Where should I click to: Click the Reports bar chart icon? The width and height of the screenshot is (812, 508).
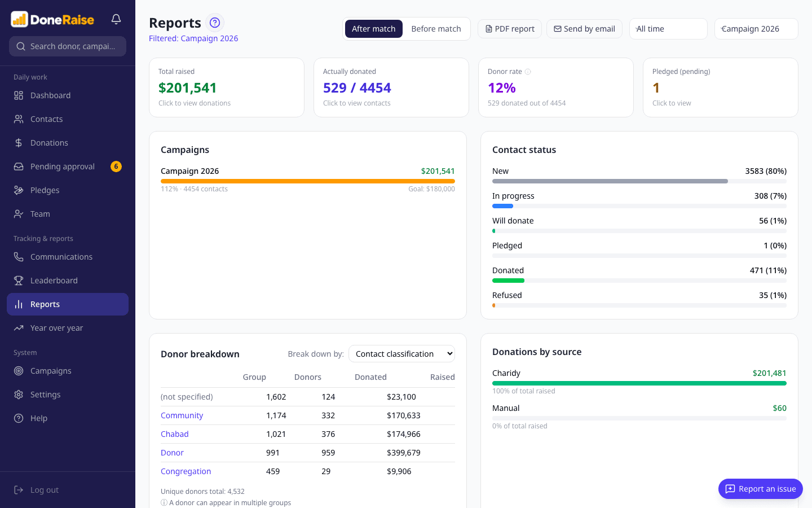19,304
